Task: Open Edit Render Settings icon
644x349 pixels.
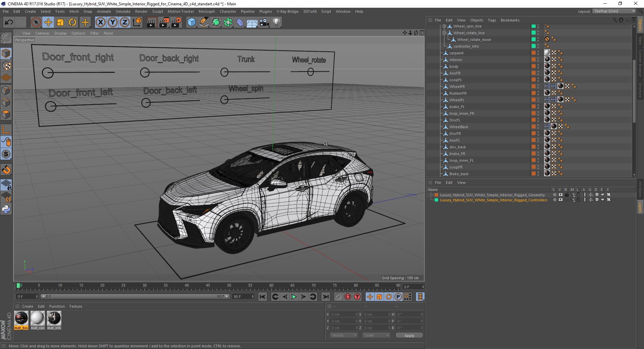Action: pyautogui.click(x=176, y=22)
